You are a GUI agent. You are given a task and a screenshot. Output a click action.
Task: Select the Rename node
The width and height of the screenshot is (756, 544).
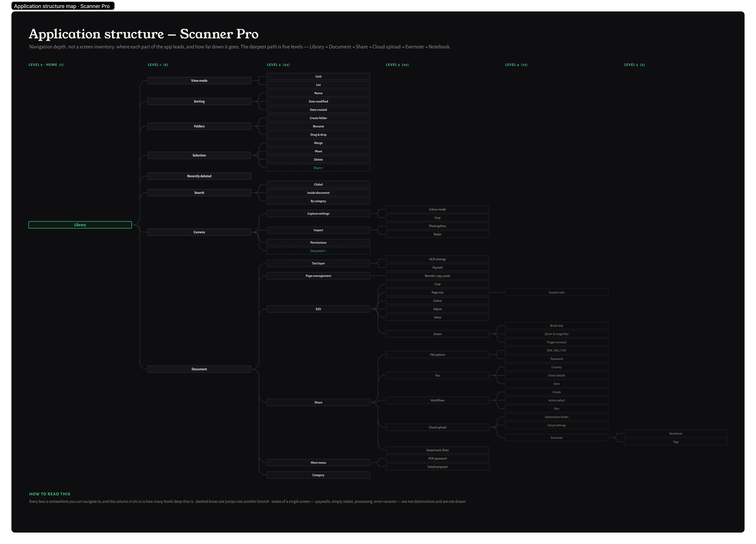[318, 126]
